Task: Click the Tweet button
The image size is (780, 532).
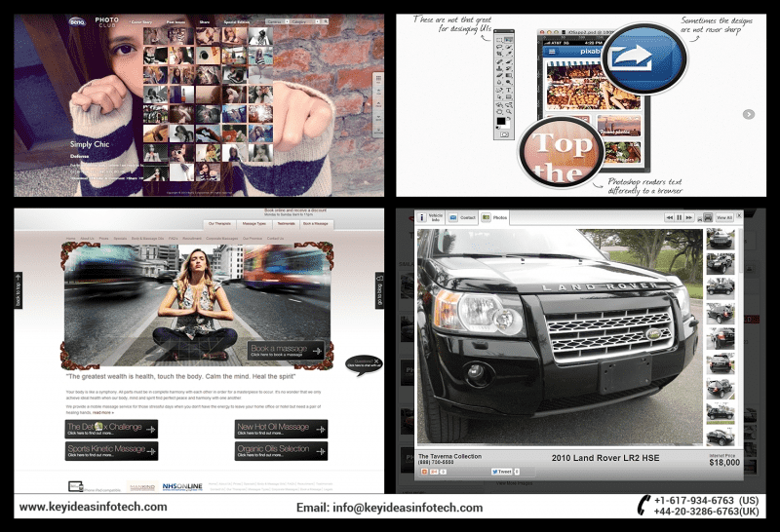Action: click(x=502, y=471)
